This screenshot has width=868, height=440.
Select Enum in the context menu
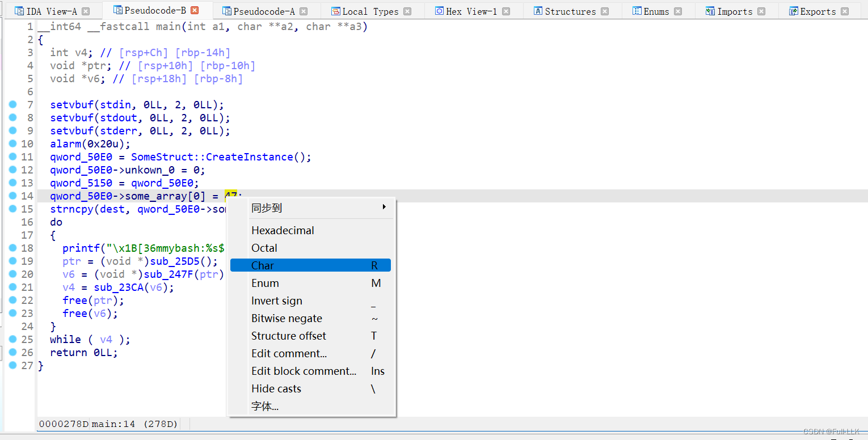310,283
